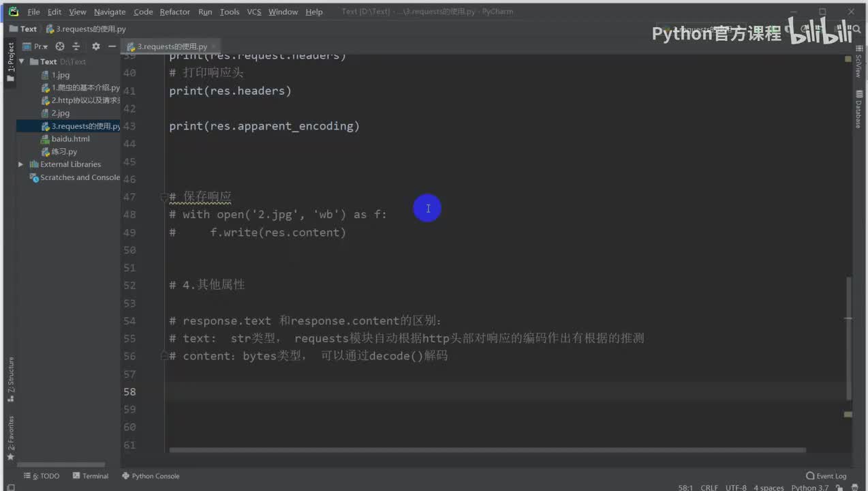
Task: Click the tool window quick access icon
Action: point(10,487)
